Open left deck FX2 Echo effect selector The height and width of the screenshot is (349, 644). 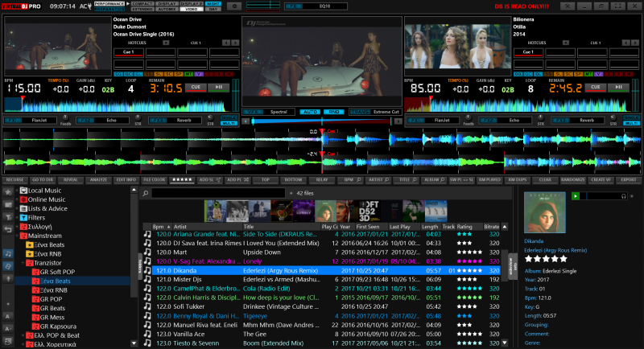(104, 120)
